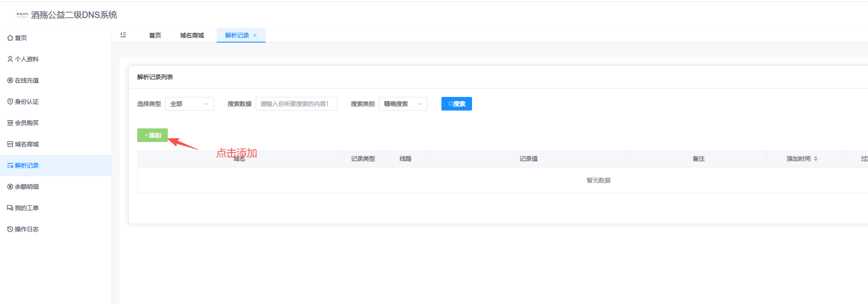This screenshot has height=304, width=868.
Task: Open the 搜索类别 dropdown showing 精确搜索
Action: 403,104
